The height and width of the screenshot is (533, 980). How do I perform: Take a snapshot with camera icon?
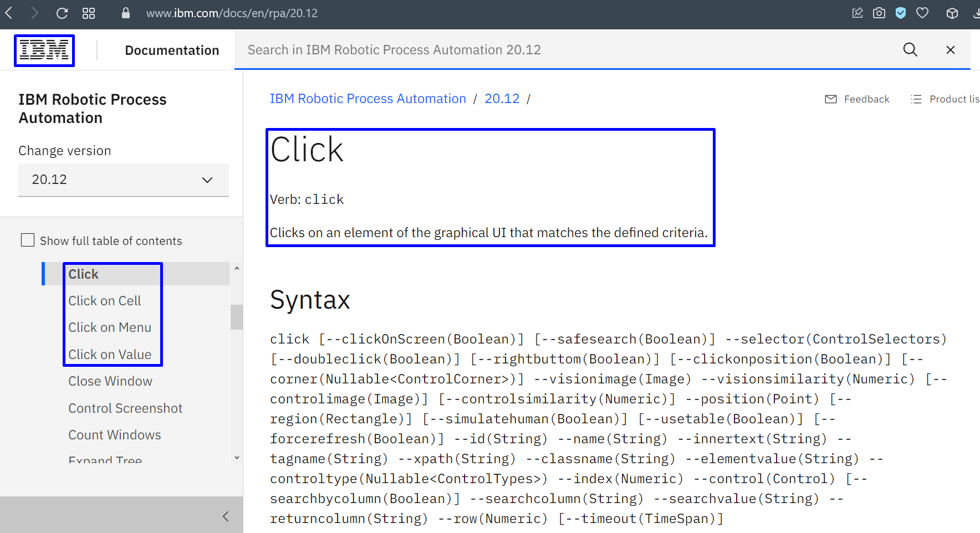pos(879,13)
